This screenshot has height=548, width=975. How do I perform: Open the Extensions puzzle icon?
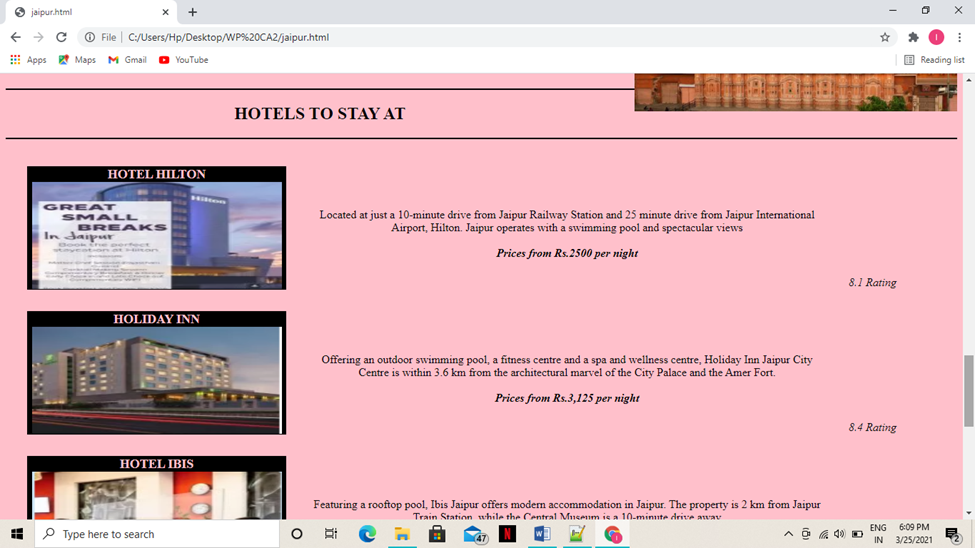pos(913,37)
